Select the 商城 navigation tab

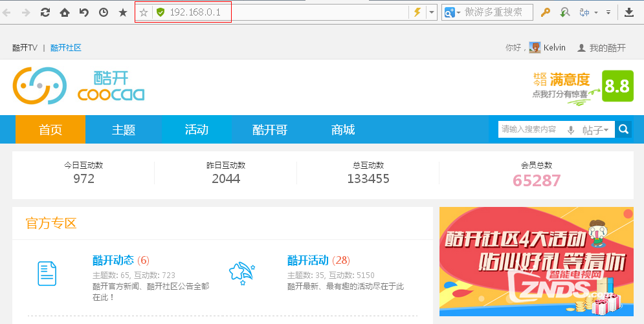[x=343, y=129]
